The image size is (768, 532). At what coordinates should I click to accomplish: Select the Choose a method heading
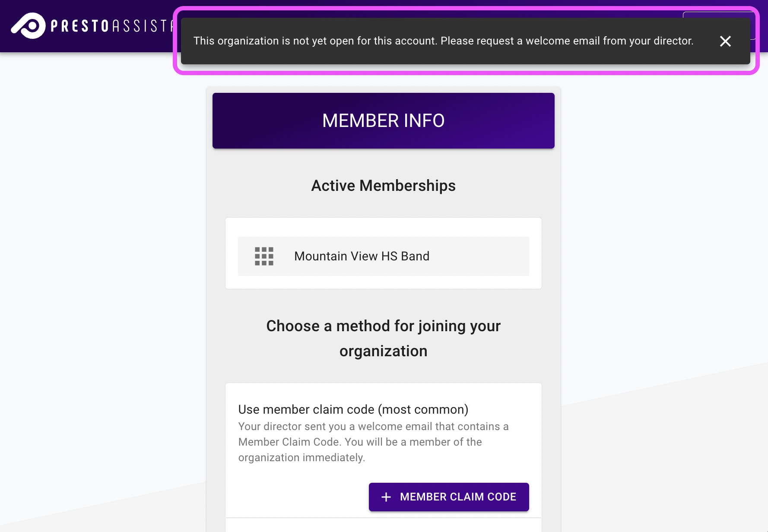click(384, 338)
